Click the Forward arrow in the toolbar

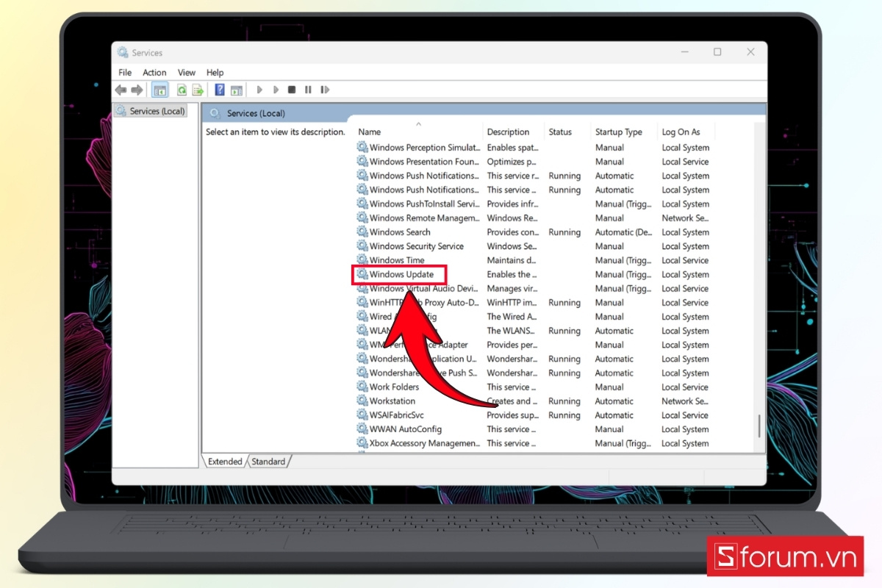[137, 90]
